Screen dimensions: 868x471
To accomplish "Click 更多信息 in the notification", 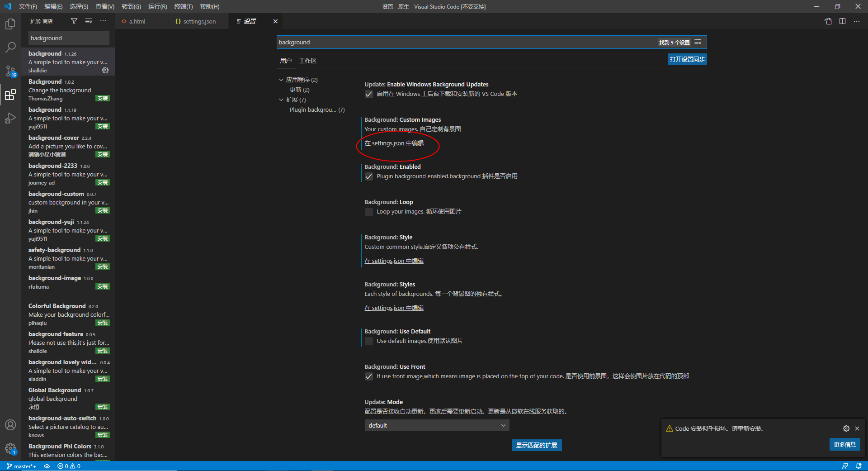I will [x=844, y=444].
